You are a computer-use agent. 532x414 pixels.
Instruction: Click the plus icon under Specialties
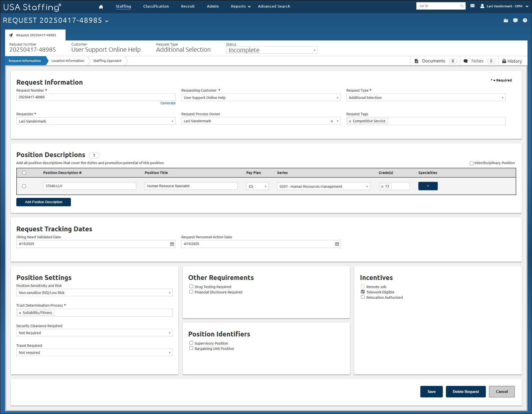pyautogui.click(x=428, y=186)
